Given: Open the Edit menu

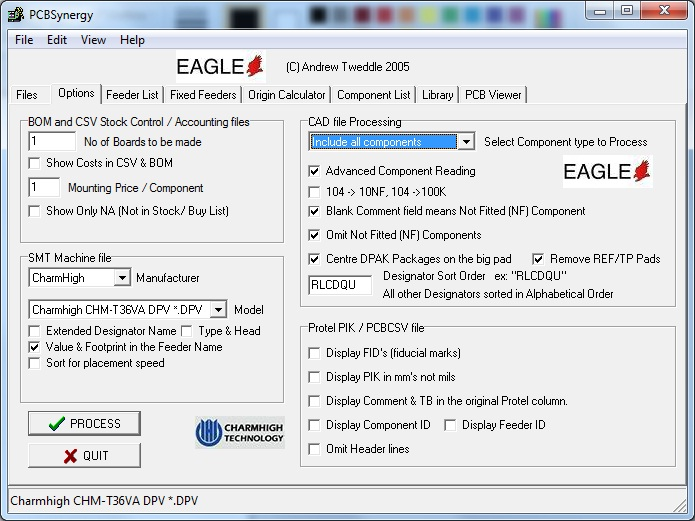Looking at the screenshot, I should tap(57, 40).
